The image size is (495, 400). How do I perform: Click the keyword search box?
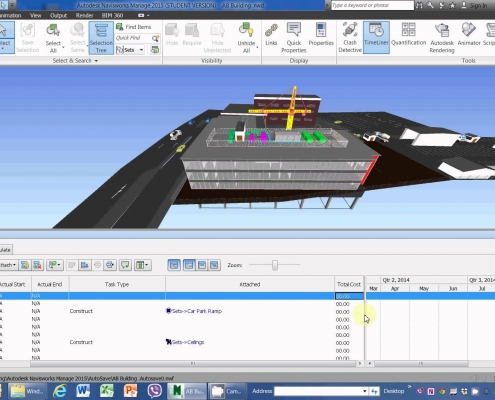372,5
